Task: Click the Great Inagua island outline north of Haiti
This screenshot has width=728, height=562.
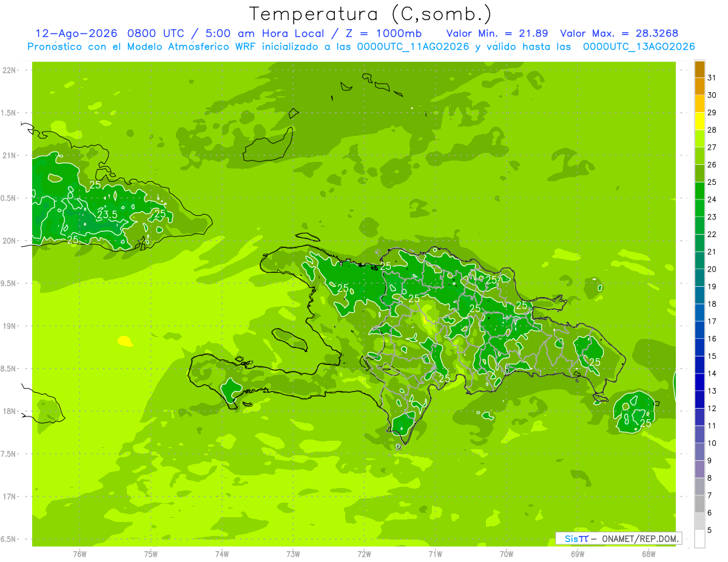Action: (267, 146)
